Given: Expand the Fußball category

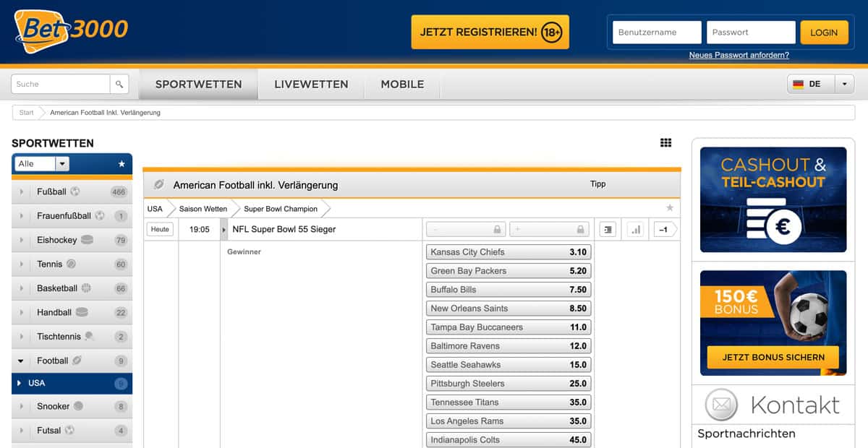Looking at the screenshot, I should pos(22,191).
